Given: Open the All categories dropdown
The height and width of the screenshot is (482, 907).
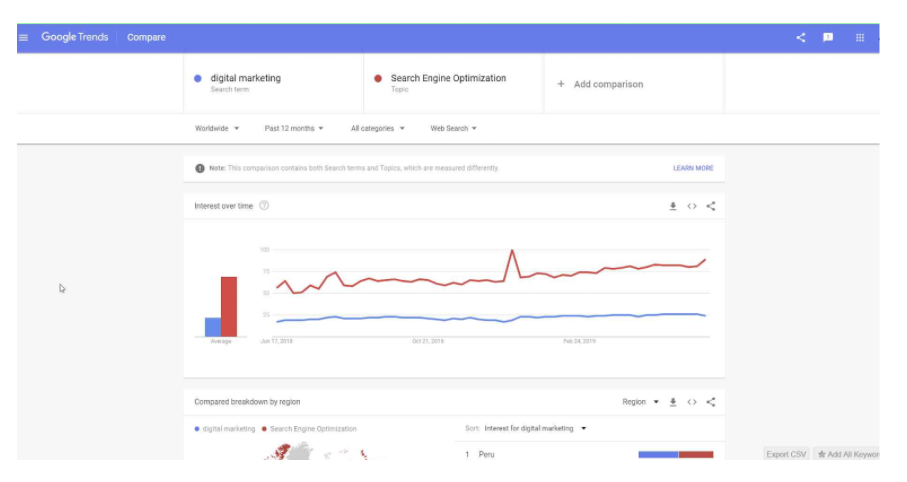Looking at the screenshot, I should click(377, 128).
